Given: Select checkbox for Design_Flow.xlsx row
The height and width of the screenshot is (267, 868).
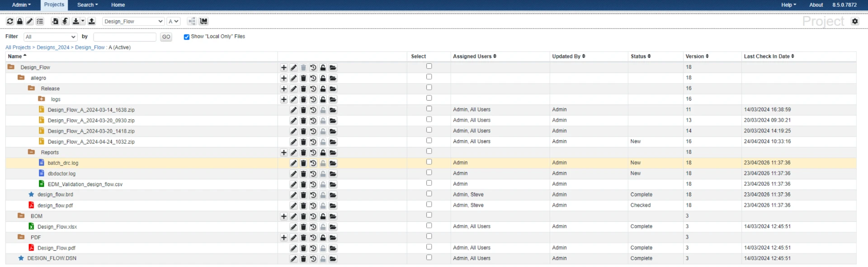Looking at the screenshot, I should [429, 225].
